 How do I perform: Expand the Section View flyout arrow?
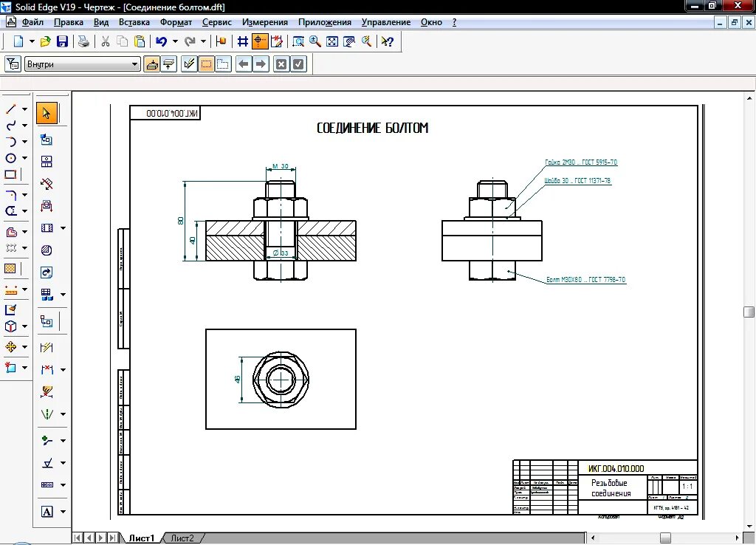pos(63,228)
